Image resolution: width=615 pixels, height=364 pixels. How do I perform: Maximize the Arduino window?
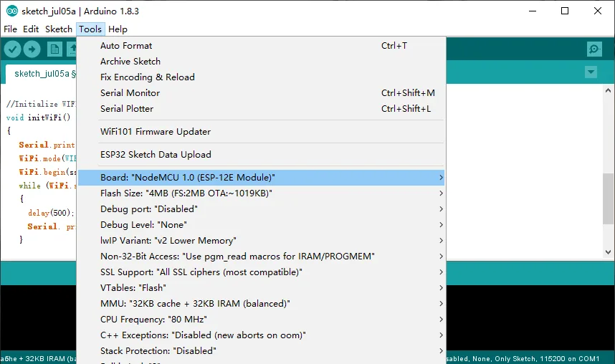pyautogui.click(x=565, y=11)
